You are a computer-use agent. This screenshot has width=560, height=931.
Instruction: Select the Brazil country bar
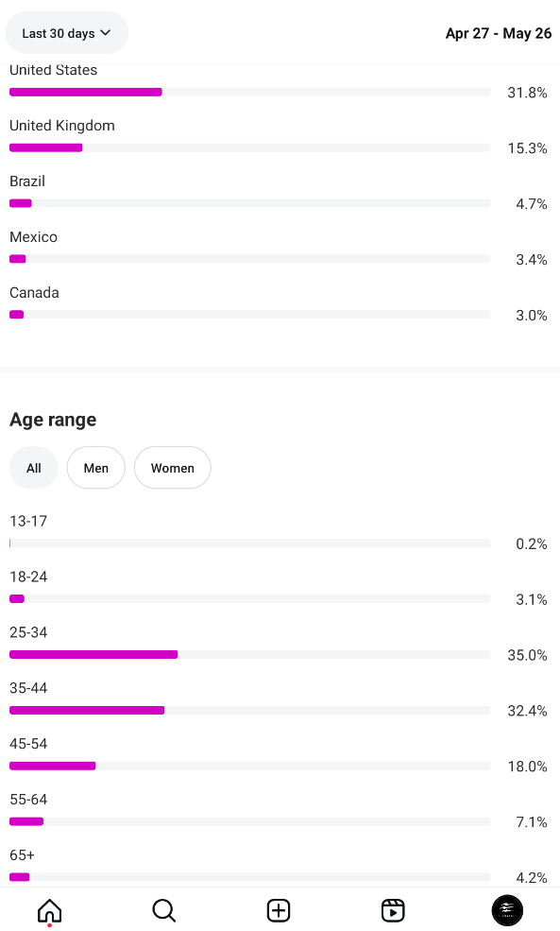tap(249, 203)
